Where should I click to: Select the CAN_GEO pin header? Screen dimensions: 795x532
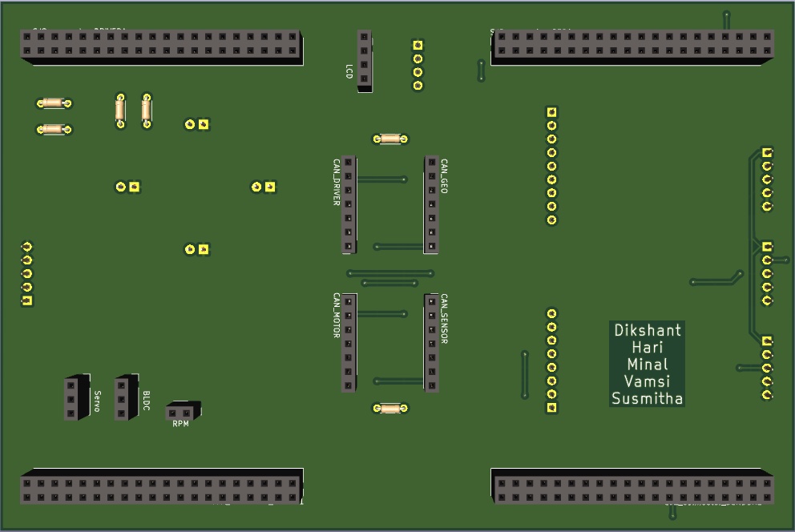pos(431,204)
